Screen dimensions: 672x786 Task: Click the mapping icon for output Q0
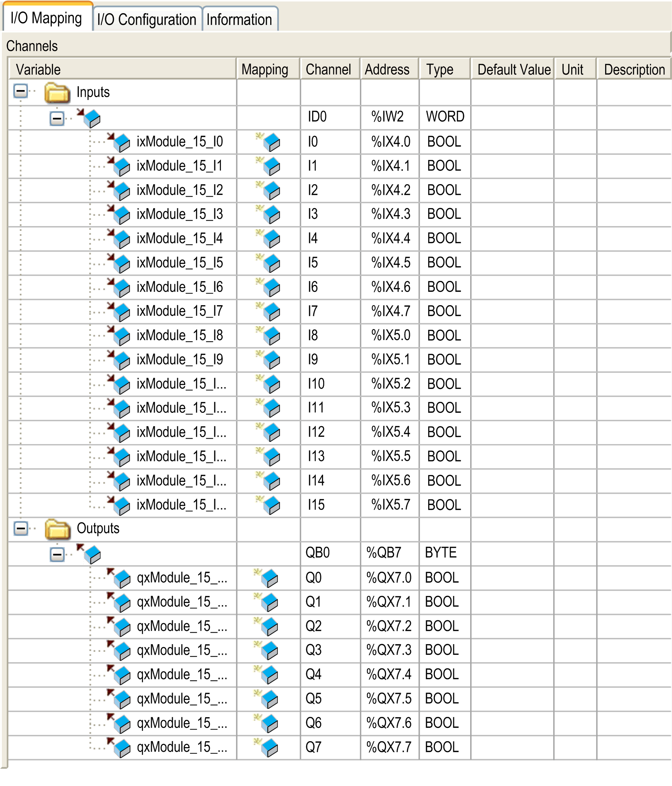(x=266, y=578)
